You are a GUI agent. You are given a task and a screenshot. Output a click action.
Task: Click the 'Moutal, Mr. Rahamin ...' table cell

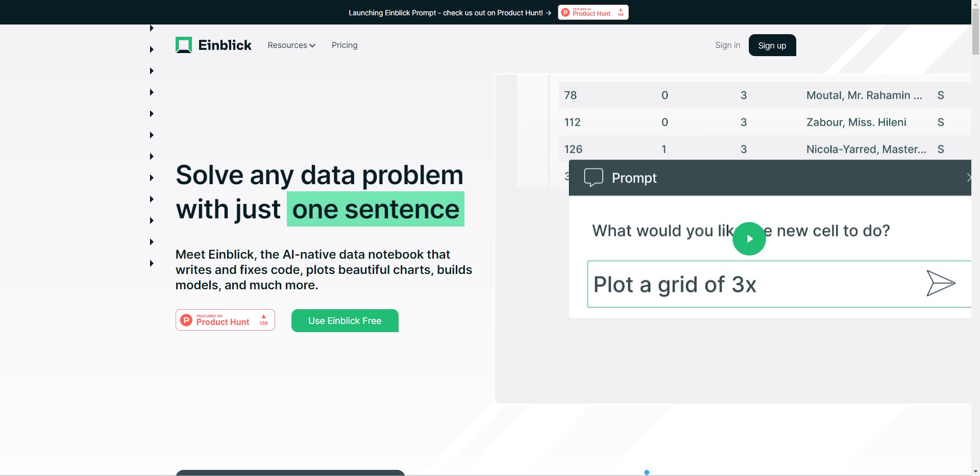coord(864,95)
